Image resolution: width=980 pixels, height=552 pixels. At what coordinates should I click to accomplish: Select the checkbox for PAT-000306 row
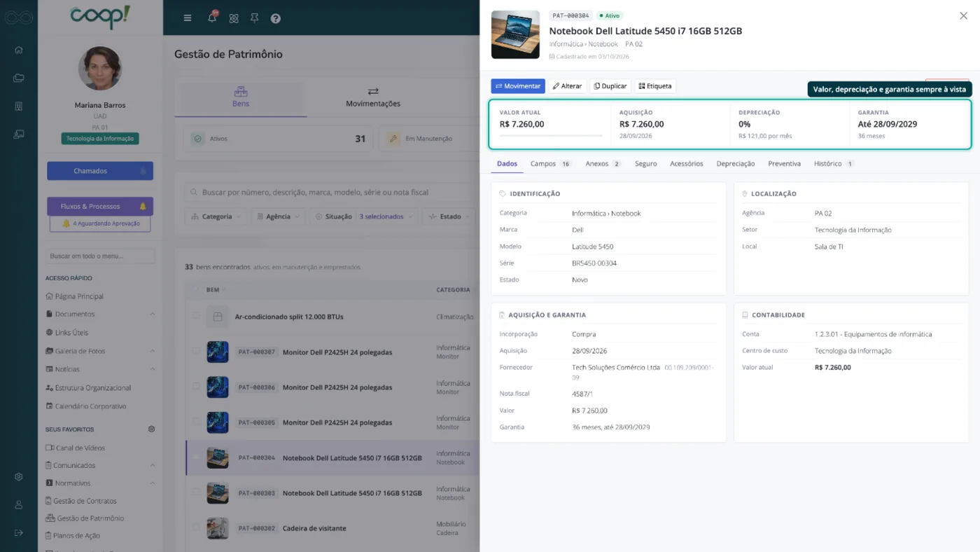[196, 387]
